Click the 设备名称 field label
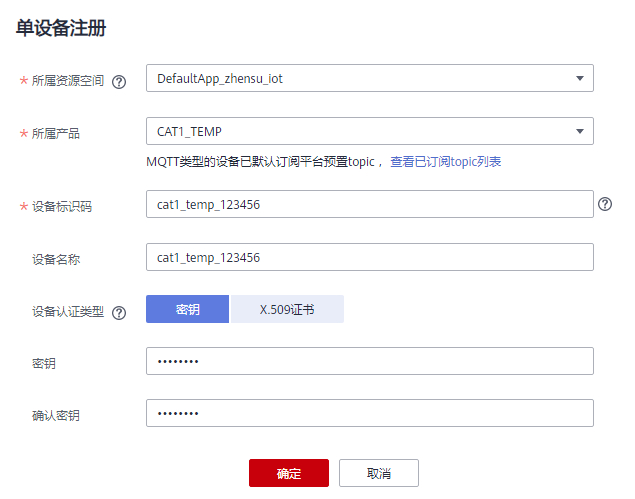The image size is (635, 499). (x=56, y=259)
